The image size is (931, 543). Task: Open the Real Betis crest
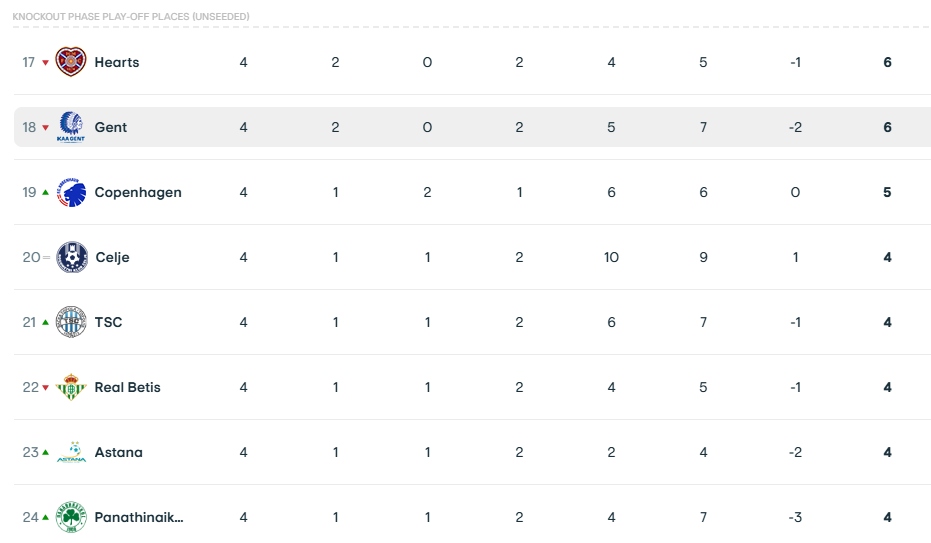(71, 387)
